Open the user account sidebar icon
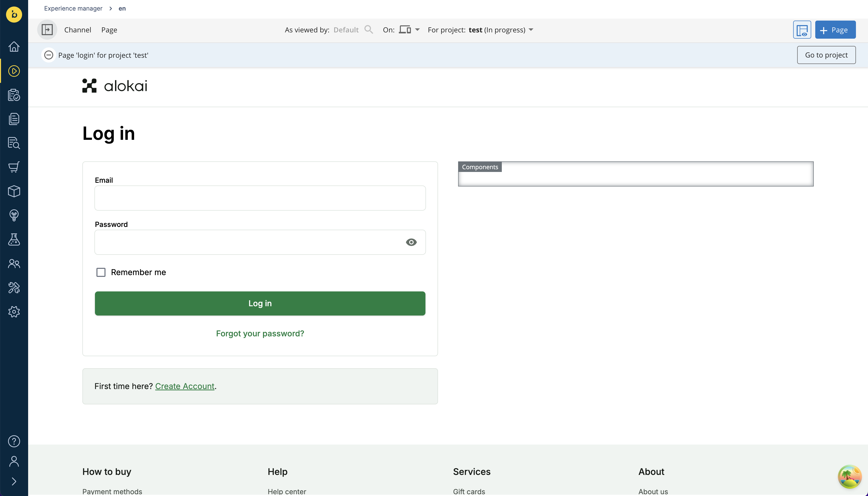The image size is (868, 496). pos(14,461)
